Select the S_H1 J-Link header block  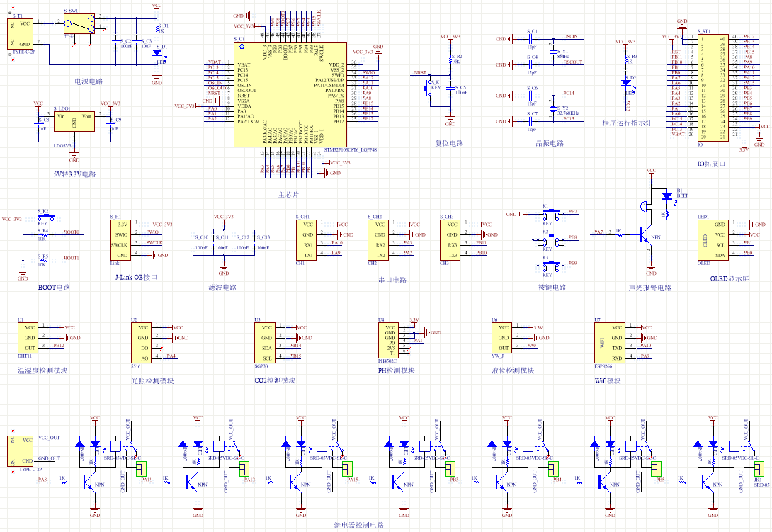point(120,240)
